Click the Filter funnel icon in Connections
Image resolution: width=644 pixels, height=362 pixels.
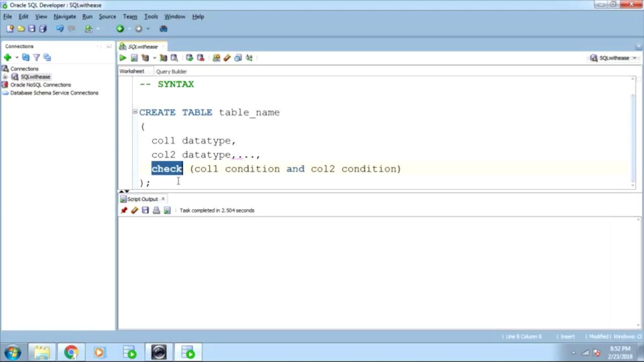(36, 57)
